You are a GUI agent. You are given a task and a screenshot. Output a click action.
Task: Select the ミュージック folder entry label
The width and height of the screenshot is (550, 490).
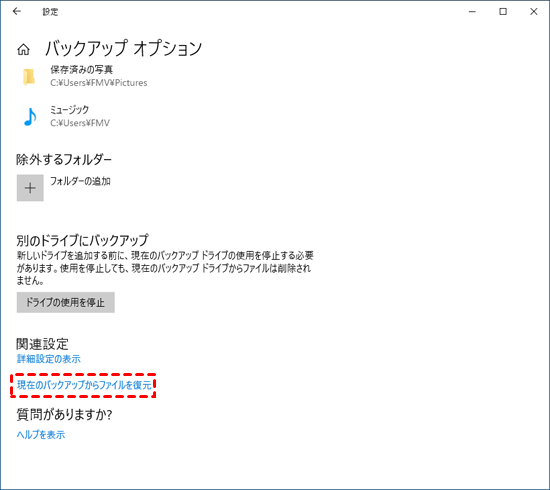pos(69,110)
